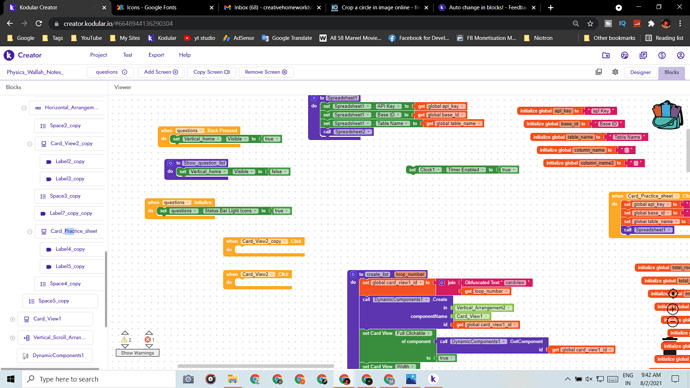Click mutator gear on create_list procedure block
This screenshot has height=388, width=690.
(353, 274)
